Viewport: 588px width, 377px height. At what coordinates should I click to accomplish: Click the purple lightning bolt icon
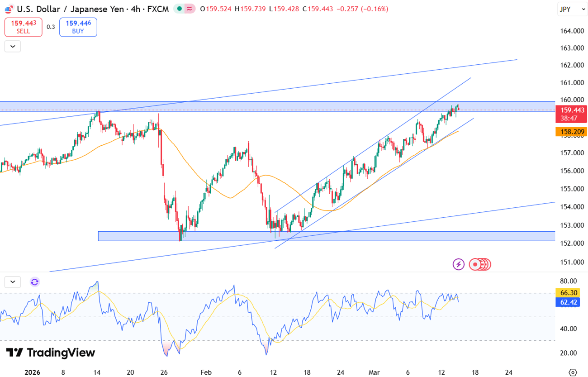[459, 264]
